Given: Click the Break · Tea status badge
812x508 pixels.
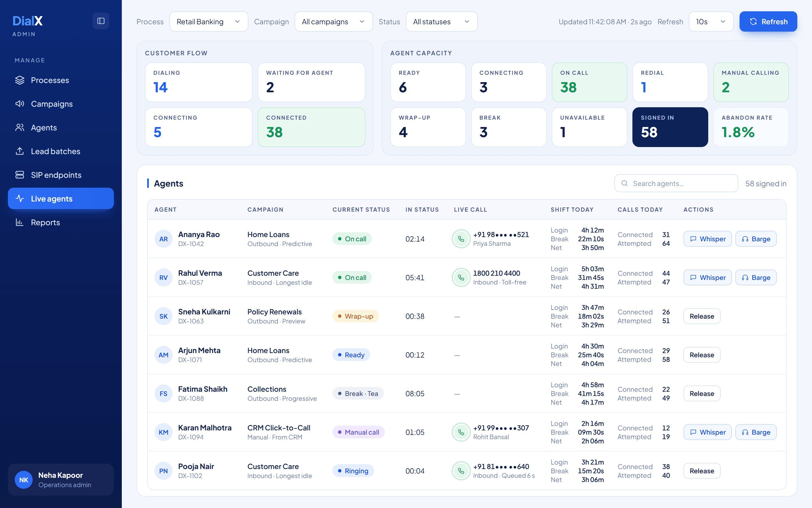Looking at the screenshot, I should coord(358,393).
